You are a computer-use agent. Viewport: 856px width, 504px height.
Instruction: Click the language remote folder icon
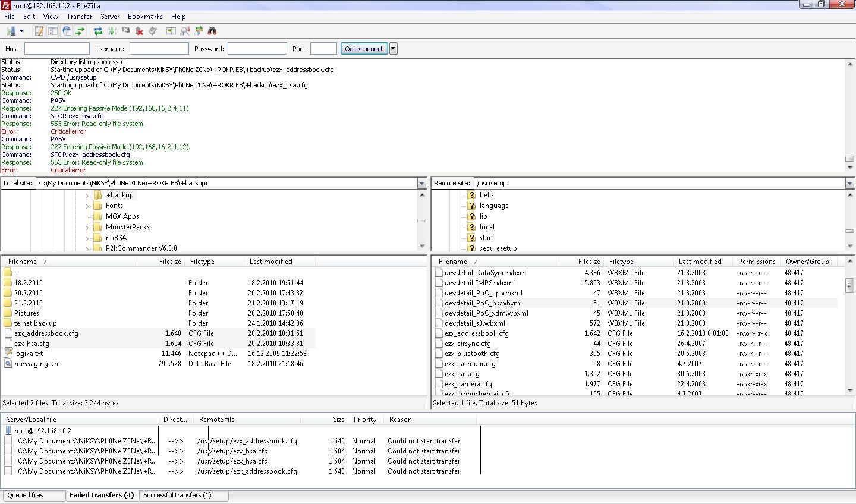coord(472,206)
